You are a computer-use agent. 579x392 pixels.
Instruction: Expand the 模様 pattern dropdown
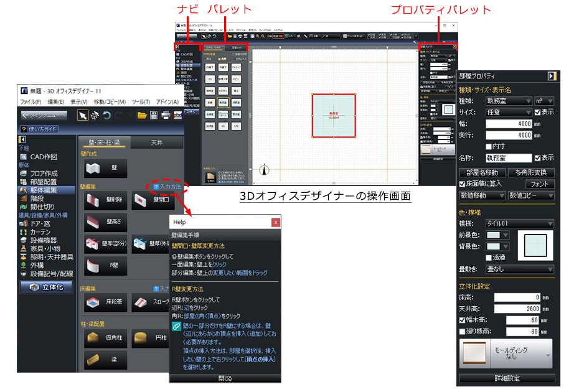(520, 223)
